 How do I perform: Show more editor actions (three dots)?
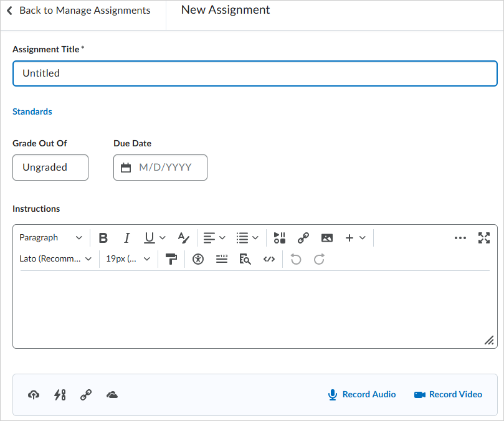[x=460, y=238]
